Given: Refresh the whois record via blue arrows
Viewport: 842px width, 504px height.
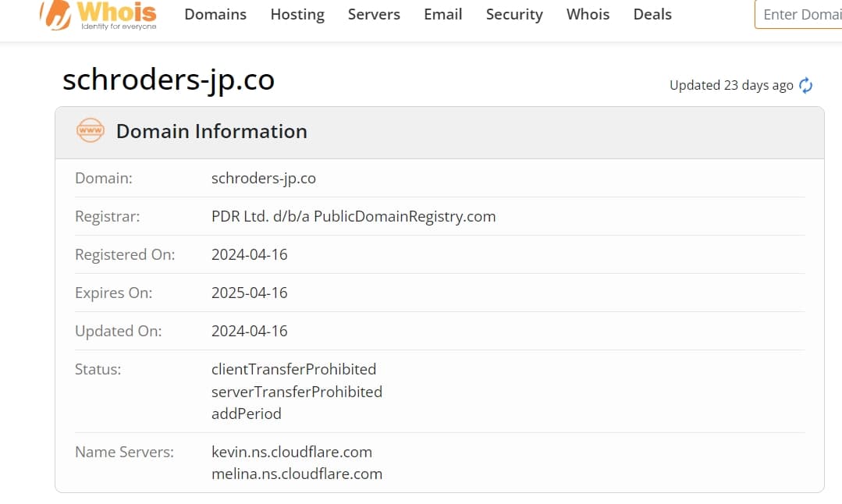Looking at the screenshot, I should (x=805, y=85).
